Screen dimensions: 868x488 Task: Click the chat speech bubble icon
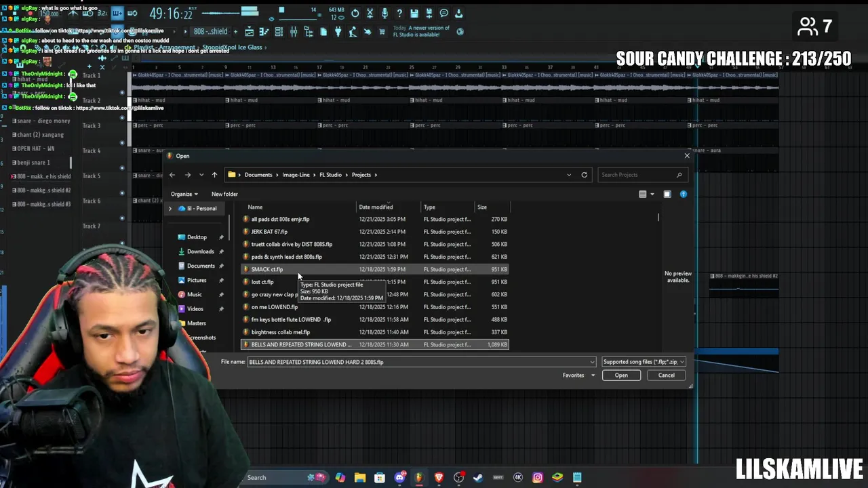pyautogui.click(x=443, y=13)
